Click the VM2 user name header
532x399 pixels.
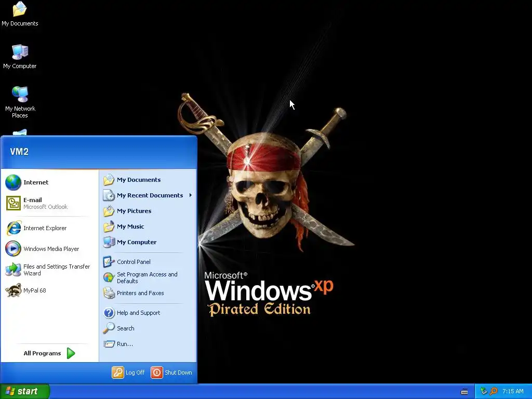(x=19, y=152)
